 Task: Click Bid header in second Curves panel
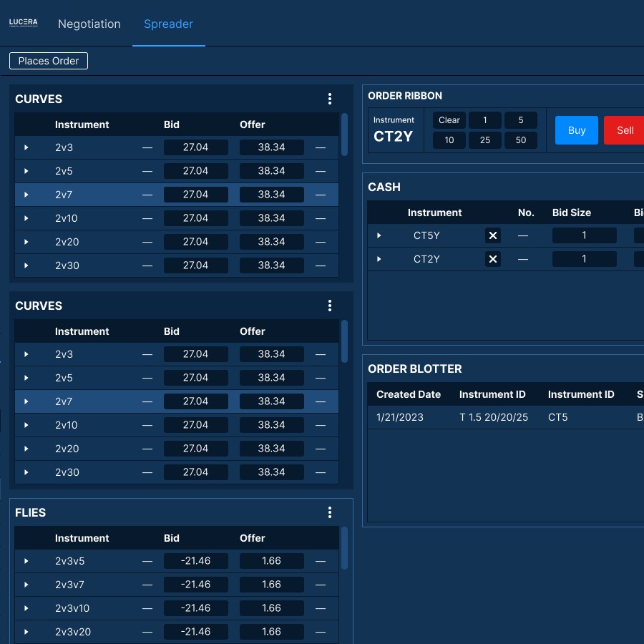171,331
